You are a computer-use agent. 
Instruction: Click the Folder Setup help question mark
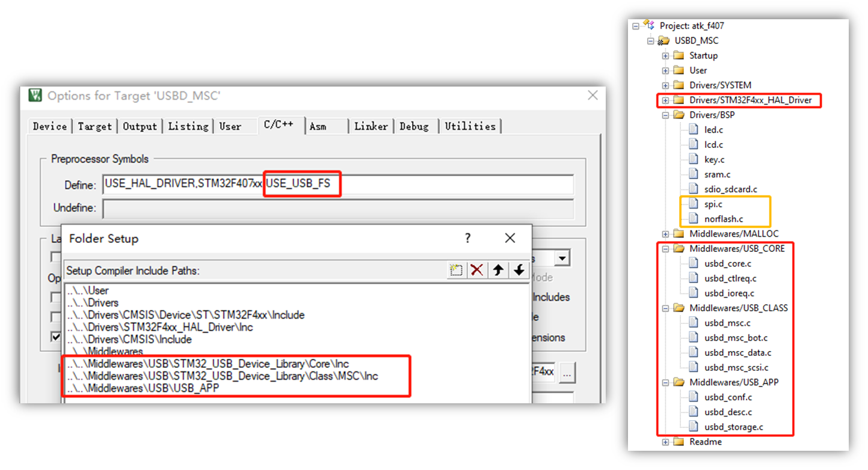point(467,238)
